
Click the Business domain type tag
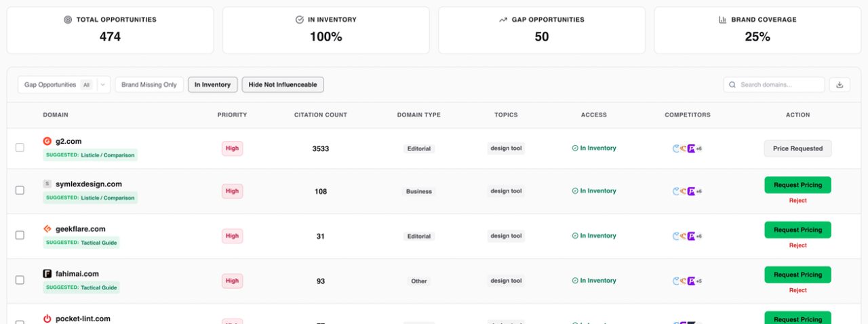419,191
